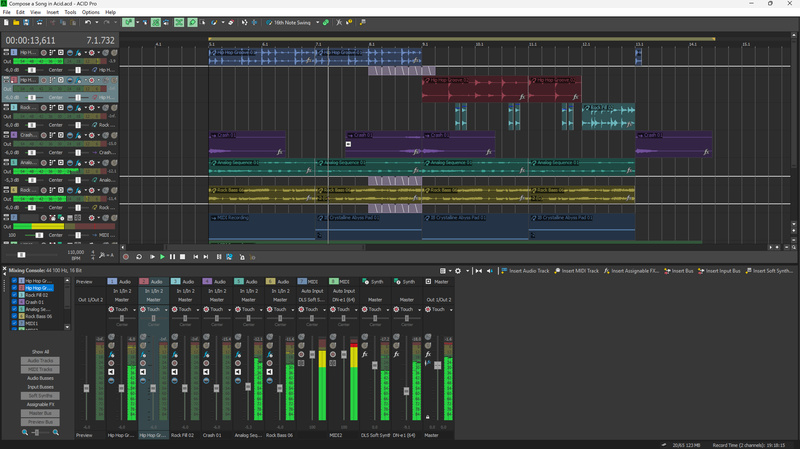The image size is (800, 449).
Task: Click the eraser tool icon in toolbar
Action: 231,22
